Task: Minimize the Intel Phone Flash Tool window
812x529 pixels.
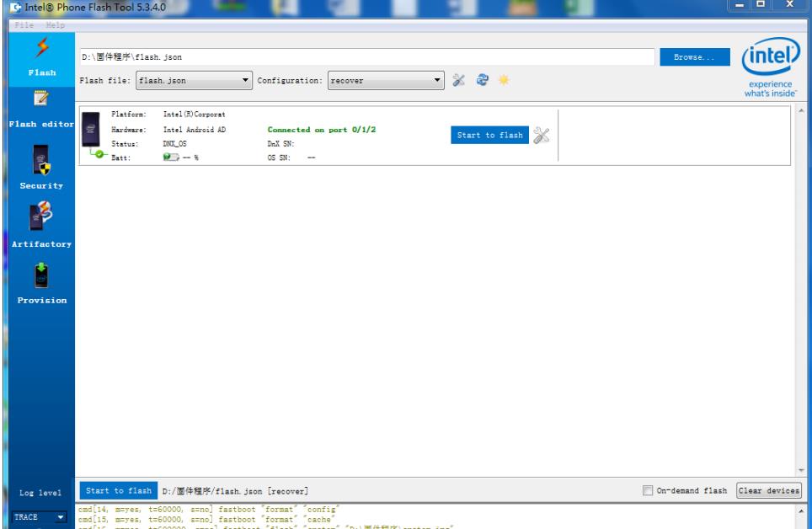Action: (x=739, y=5)
